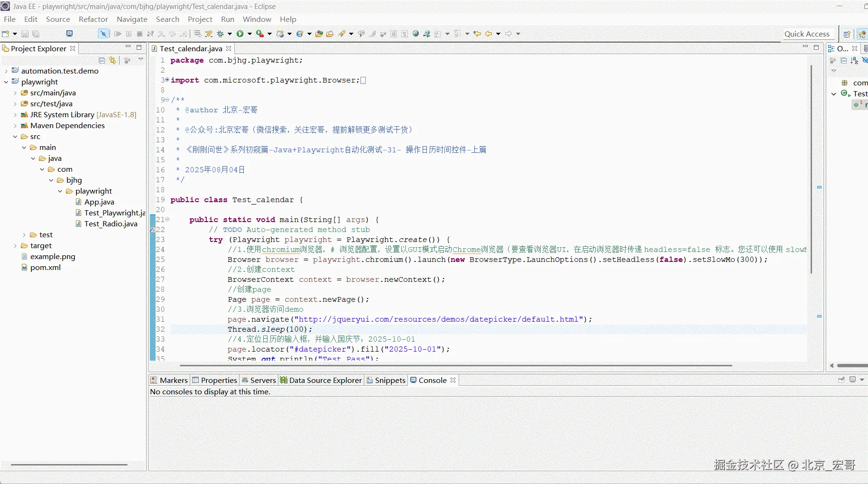Open the File menu
Screen dimensions: 868x484
(x=9, y=19)
